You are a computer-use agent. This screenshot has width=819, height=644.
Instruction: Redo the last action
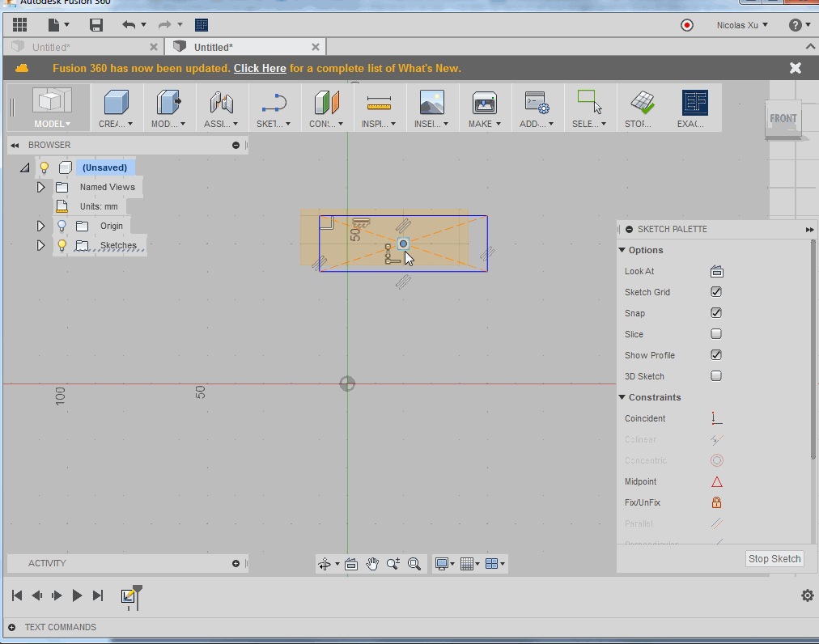click(x=164, y=24)
